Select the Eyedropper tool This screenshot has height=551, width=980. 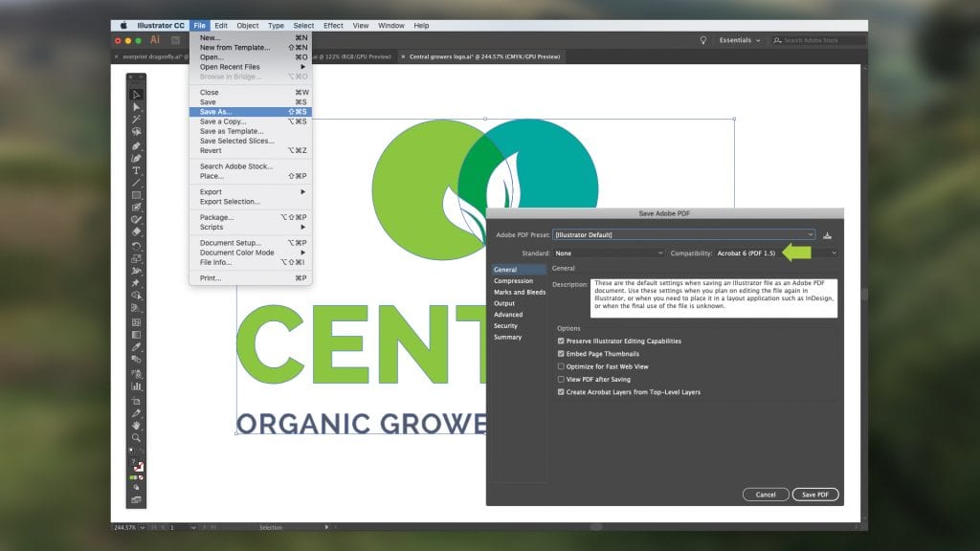[x=136, y=346]
